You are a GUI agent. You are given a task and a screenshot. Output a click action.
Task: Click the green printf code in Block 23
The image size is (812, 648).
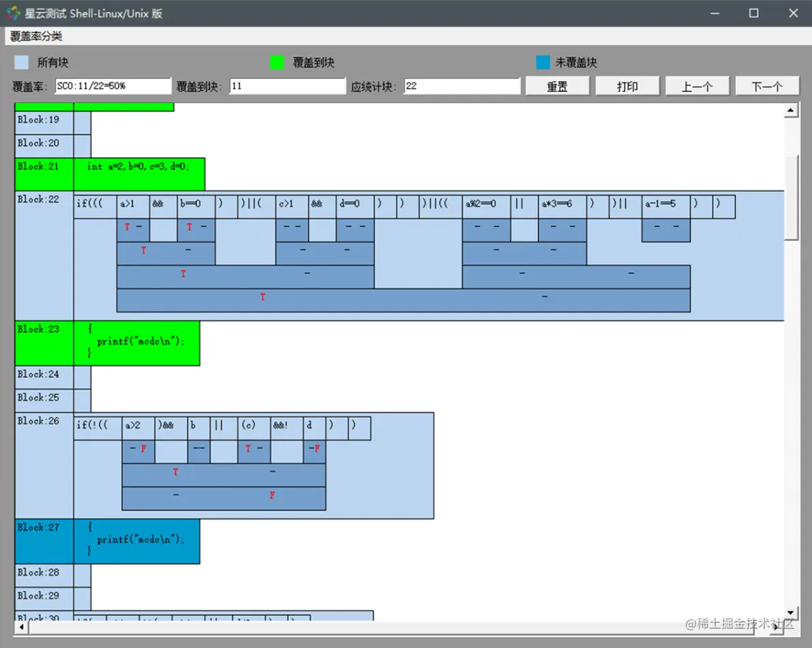137,343
